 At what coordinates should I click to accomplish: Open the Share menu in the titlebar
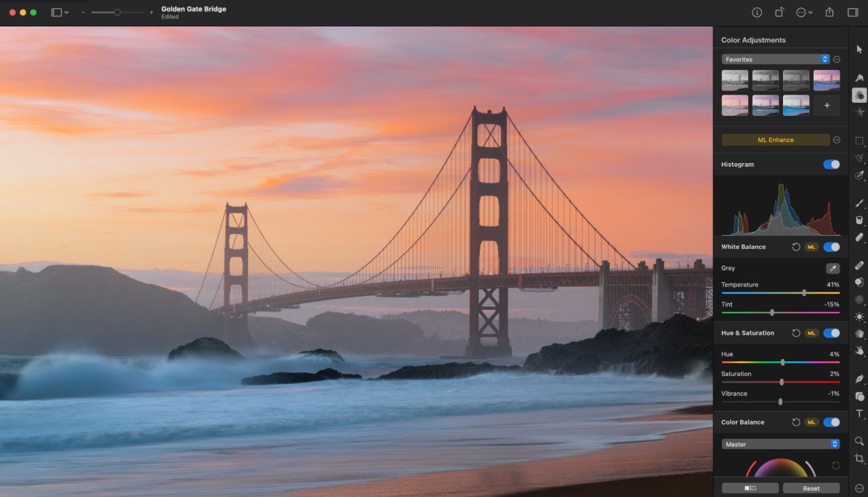click(828, 12)
